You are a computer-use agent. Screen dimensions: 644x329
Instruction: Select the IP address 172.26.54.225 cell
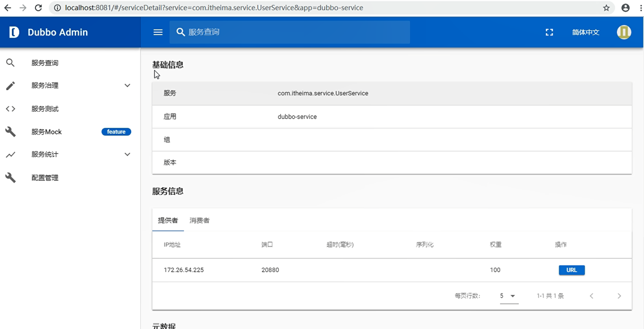(x=184, y=270)
